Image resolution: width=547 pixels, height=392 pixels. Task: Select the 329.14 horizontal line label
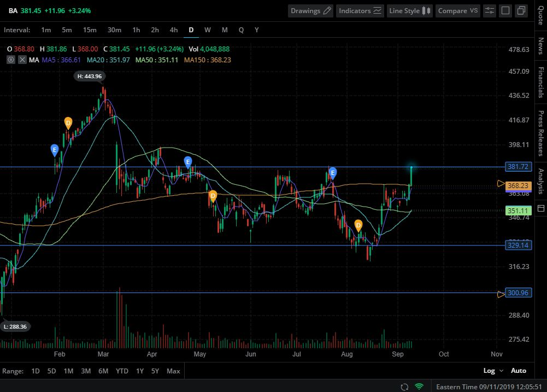coord(519,245)
